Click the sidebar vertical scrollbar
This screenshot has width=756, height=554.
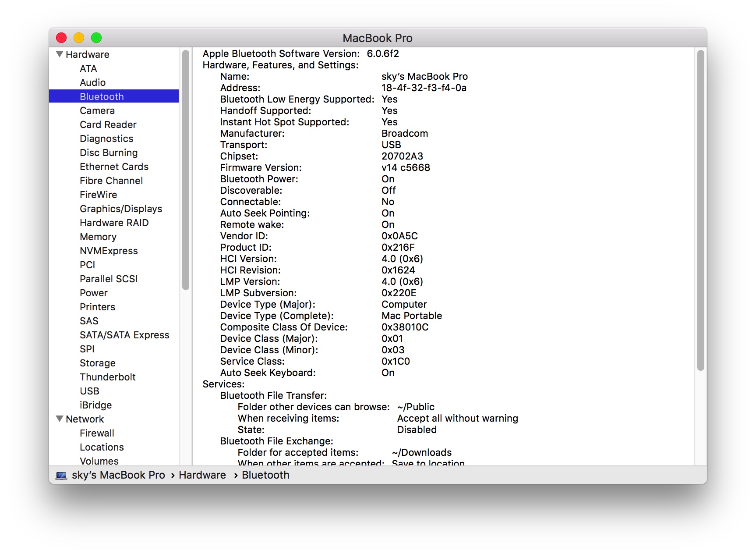point(186,170)
